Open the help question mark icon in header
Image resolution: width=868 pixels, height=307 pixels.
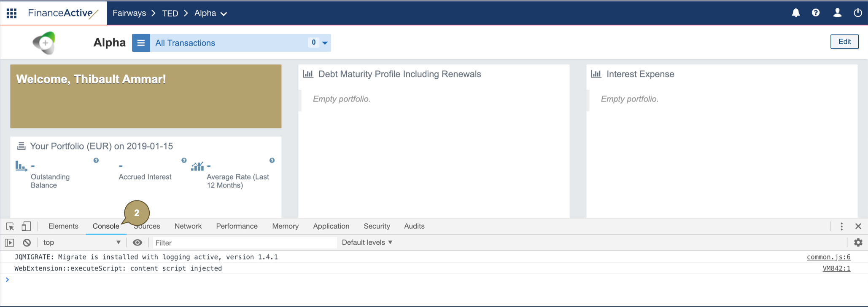816,13
